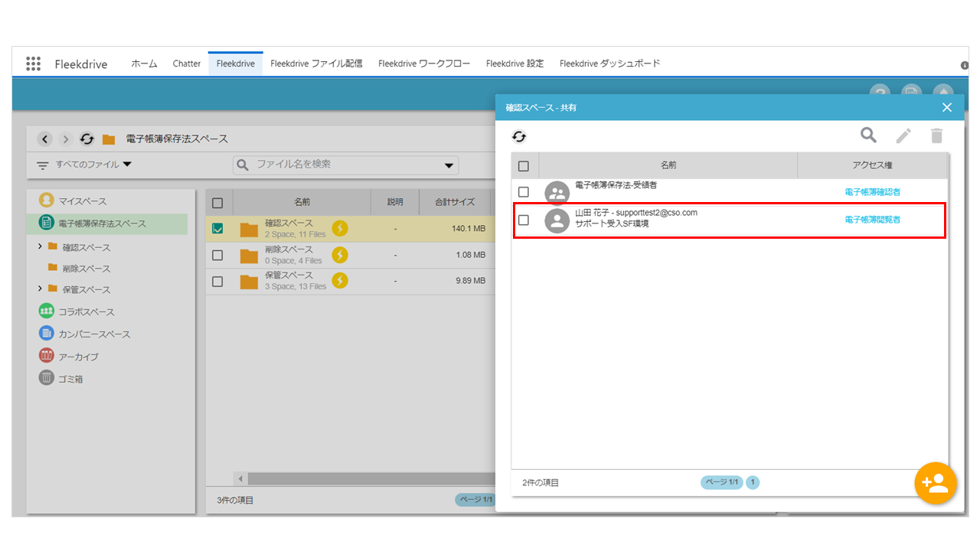The image size is (980, 551).
Task: Click the 電子帳簿保存法スペース breadcrumb title
Action: pos(177,139)
